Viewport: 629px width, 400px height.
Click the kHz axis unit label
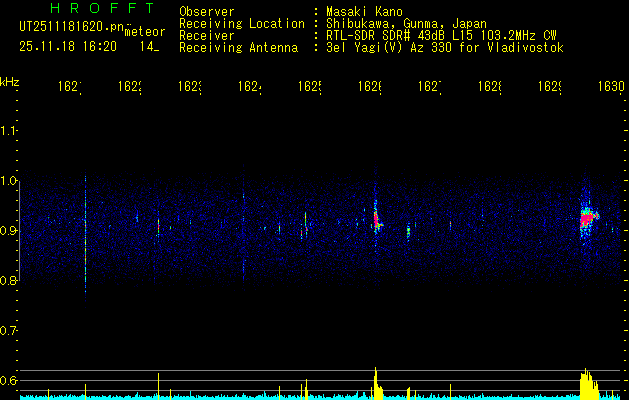(x=10, y=82)
